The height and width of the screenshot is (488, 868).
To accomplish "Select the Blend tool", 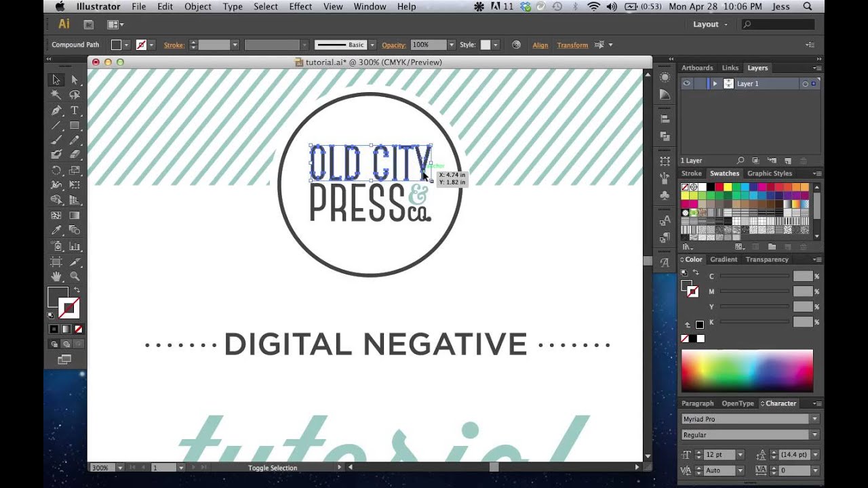I will click(75, 230).
